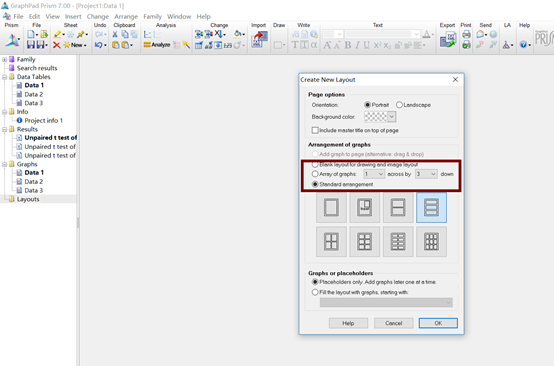Click the Cancel button
The width and height of the screenshot is (554, 366).
[394, 323]
